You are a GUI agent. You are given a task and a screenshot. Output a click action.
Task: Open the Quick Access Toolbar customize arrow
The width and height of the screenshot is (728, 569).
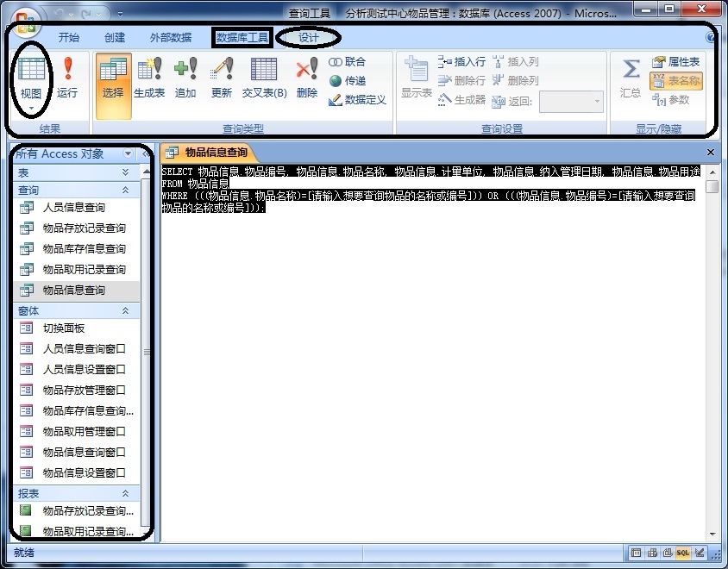[x=120, y=15]
